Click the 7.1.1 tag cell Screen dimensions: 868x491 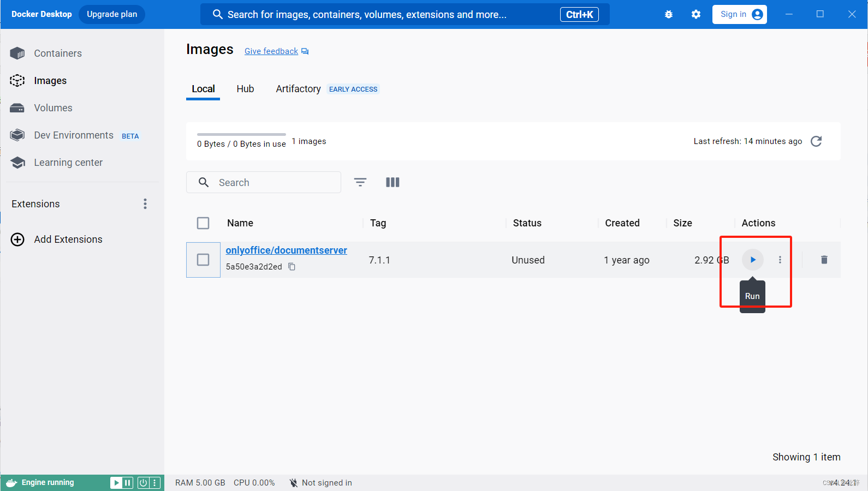(x=379, y=260)
